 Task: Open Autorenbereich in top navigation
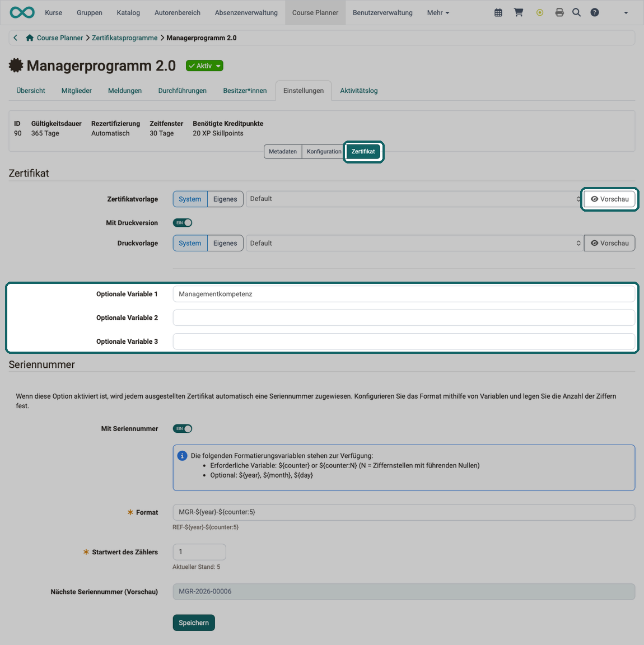(x=178, y=13)
